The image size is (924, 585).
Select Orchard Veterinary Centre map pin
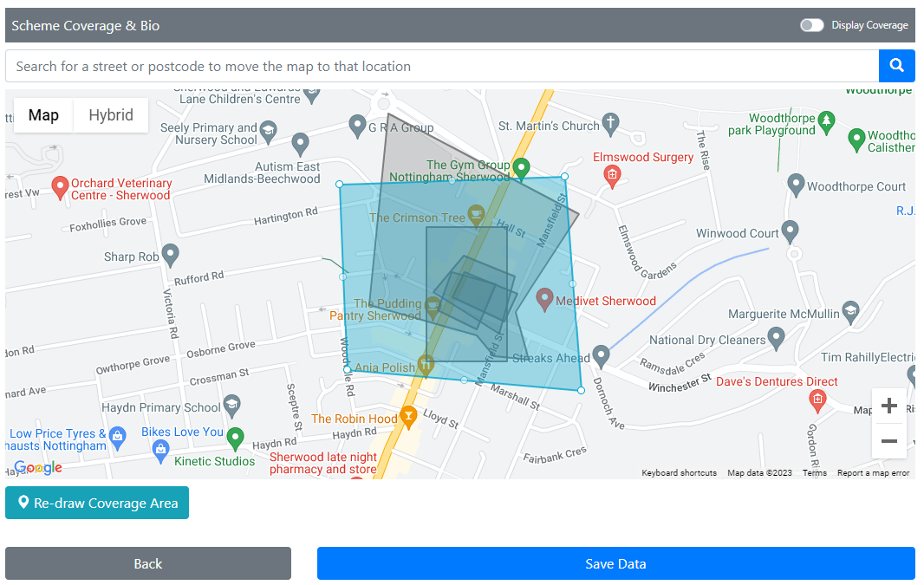(x=60, y=188)
